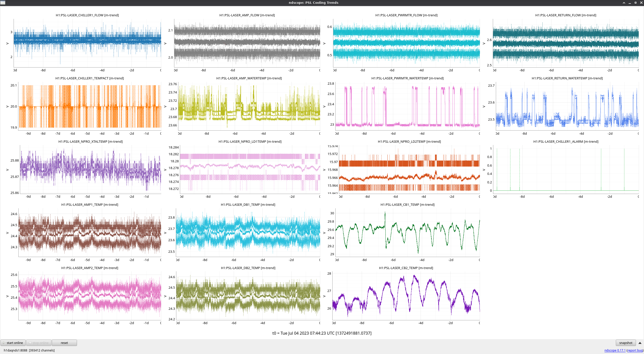This screenshot has width=644, height=354.
Task: Click inside the CB1_TEMP green trace plot
Action: coord(407,232)
